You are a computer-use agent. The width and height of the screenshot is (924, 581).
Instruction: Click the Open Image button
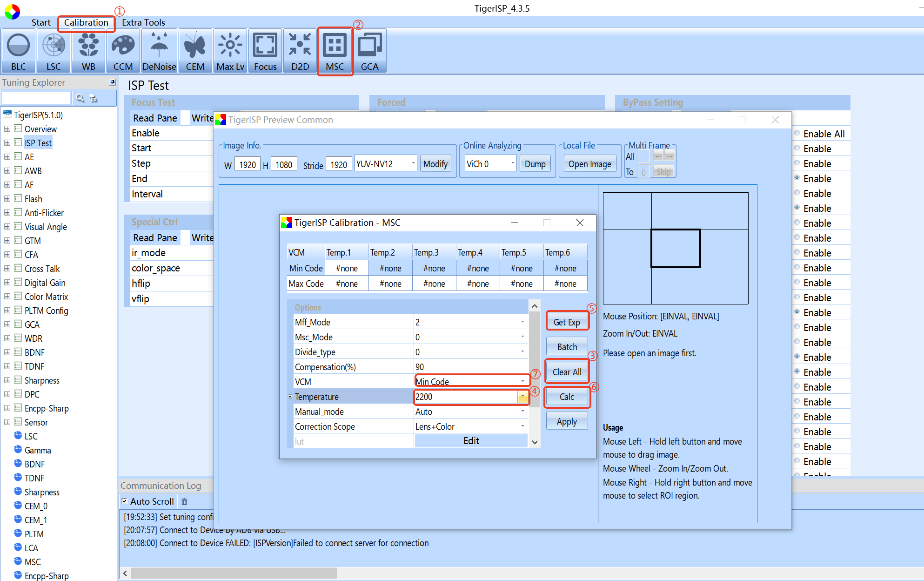click(590, 164)
